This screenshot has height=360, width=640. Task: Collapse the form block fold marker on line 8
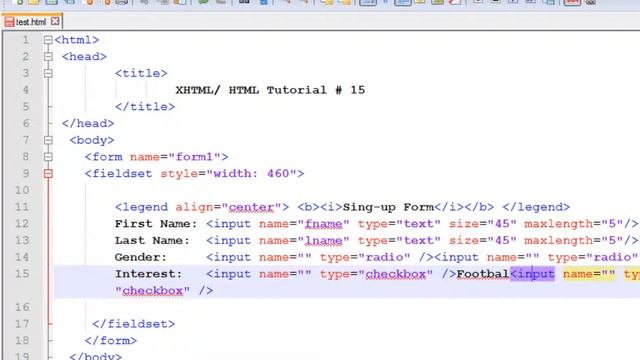(48, 157)
